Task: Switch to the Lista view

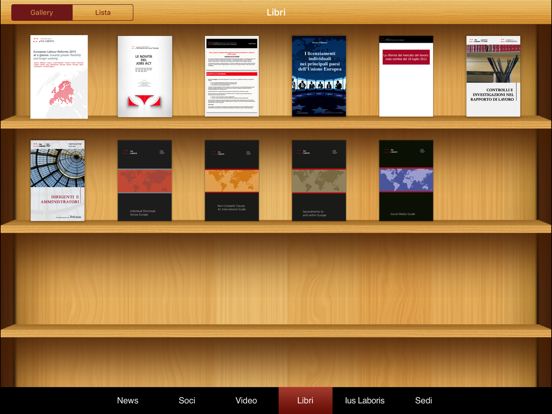Action: 103,12
